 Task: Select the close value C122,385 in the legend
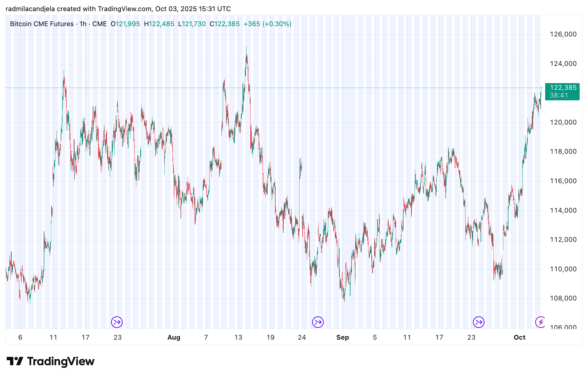225,24
